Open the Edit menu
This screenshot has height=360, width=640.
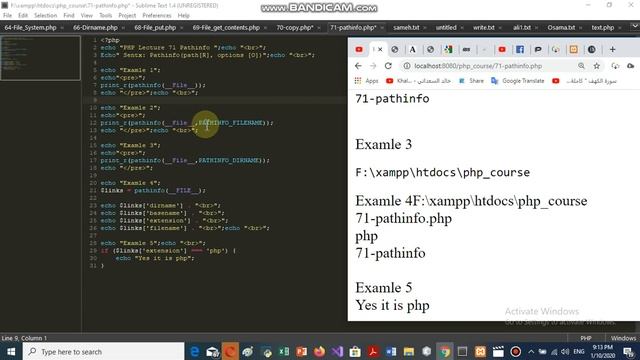click(x=23, y=16)
